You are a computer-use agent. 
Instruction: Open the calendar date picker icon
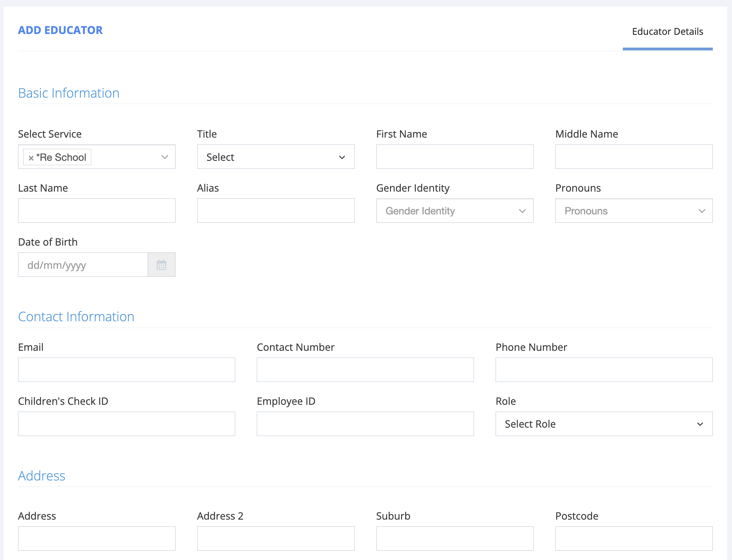161,264
